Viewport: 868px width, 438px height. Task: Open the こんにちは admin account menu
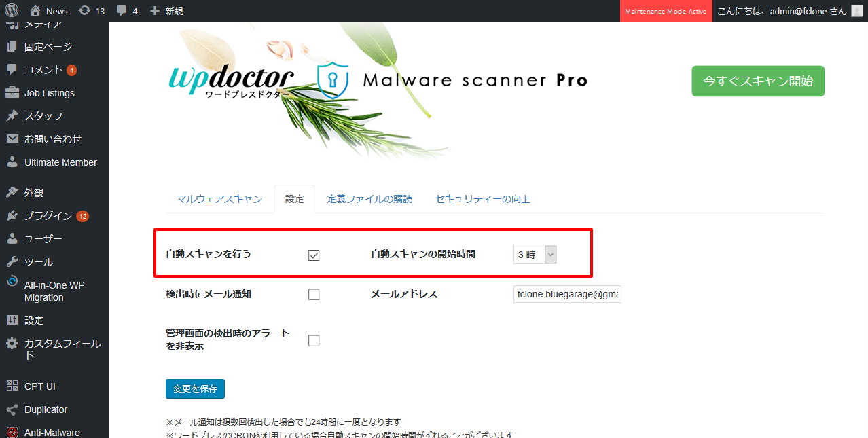pos(782,11)
